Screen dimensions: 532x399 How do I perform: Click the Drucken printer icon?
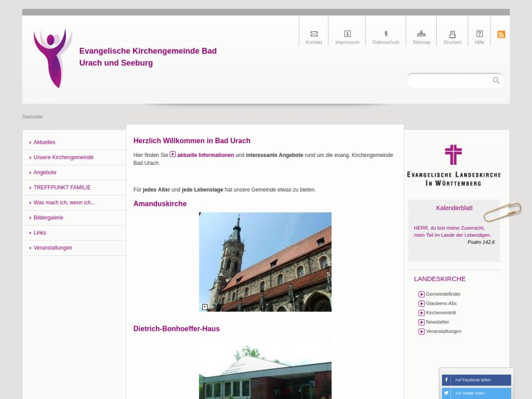[453, 34]
